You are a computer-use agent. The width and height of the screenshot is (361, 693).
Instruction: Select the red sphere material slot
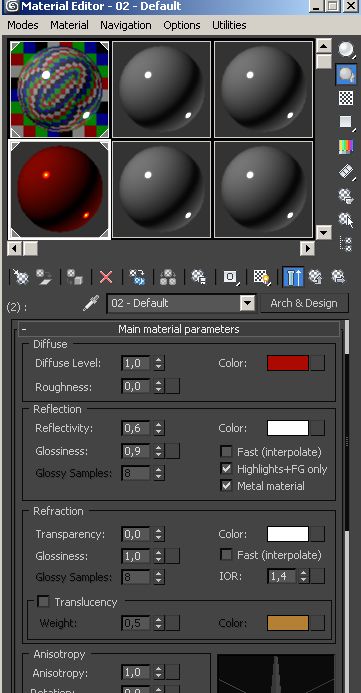click(60, 190)
